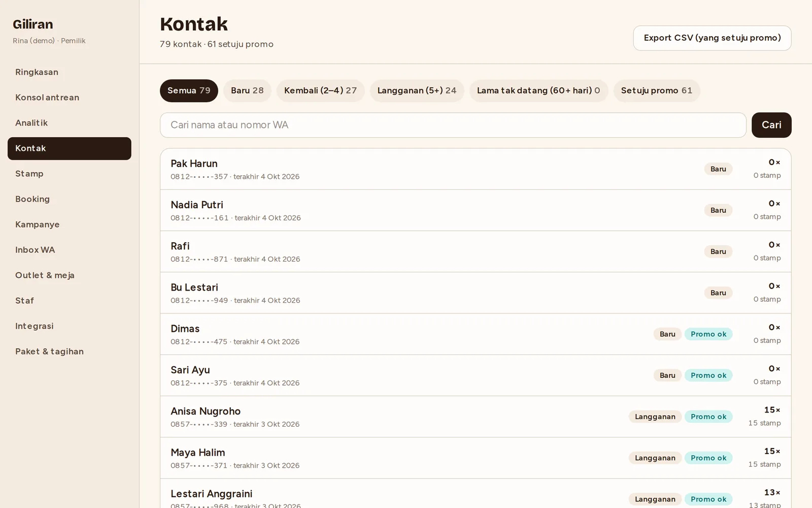Open the Stamp page
812x508 pixels.
coord(70,174)
